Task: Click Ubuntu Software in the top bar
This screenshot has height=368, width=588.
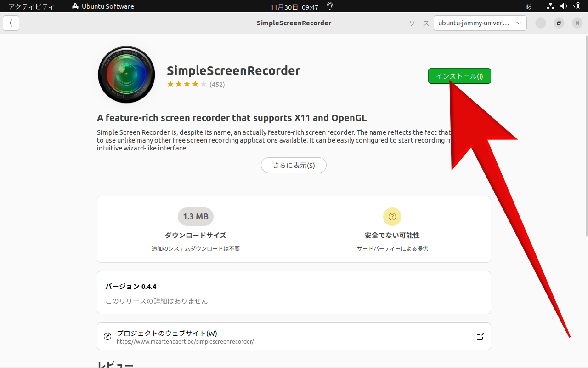Action: [102, 6]
